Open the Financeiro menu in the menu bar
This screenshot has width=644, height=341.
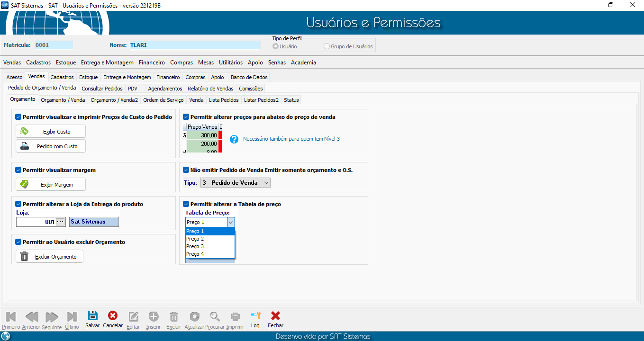pyautogui.click(x=152, y=63)
